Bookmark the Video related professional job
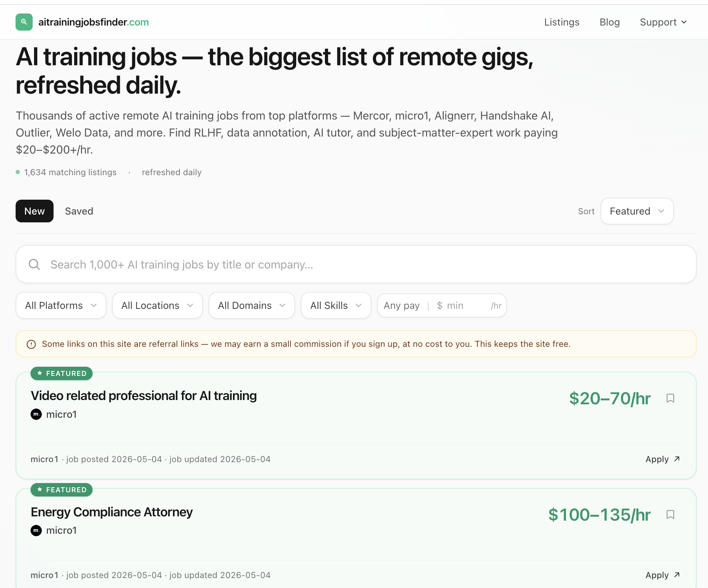This screenshot has height=588, width=708. coord(670,398)
